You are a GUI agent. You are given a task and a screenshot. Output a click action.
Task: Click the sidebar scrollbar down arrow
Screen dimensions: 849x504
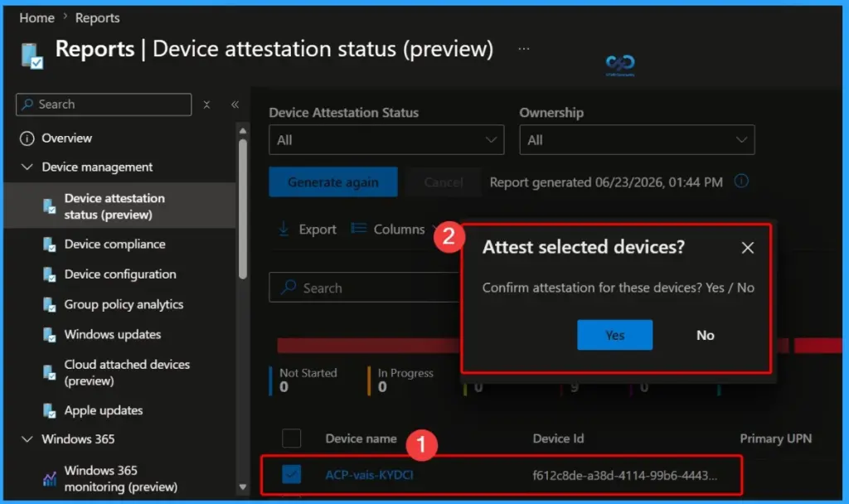(243, 487)
